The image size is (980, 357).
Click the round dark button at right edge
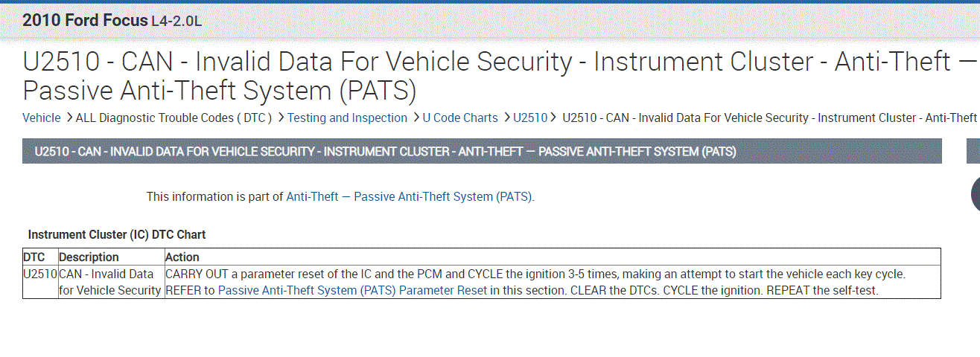(976, 194)
